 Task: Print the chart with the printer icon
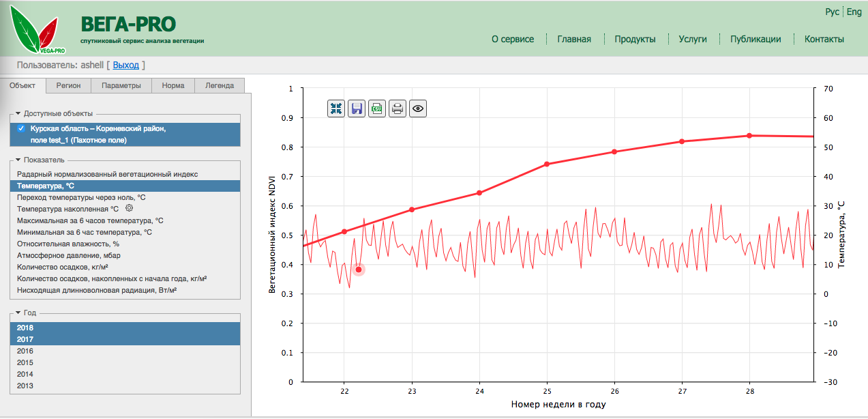[397, 108]
